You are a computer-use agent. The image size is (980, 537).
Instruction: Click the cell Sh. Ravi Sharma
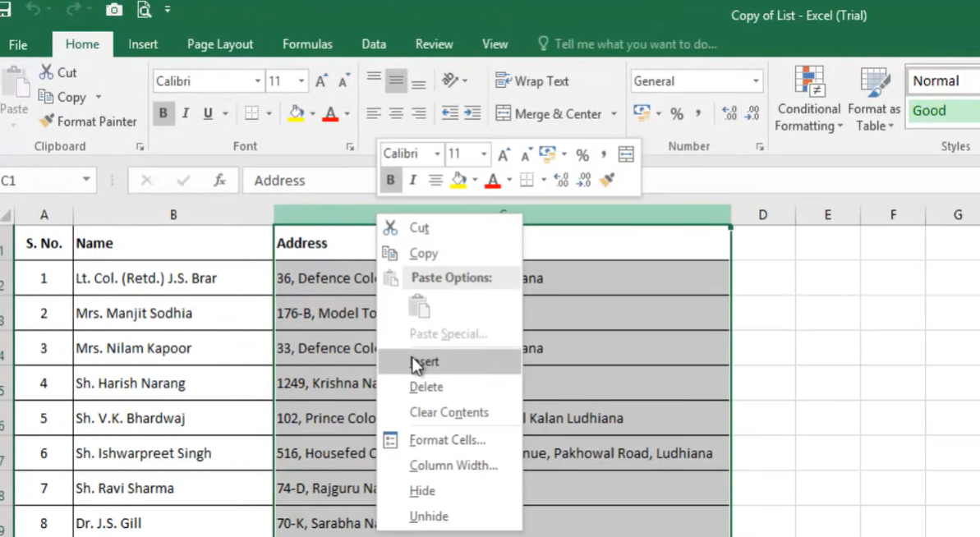[173, 489]
